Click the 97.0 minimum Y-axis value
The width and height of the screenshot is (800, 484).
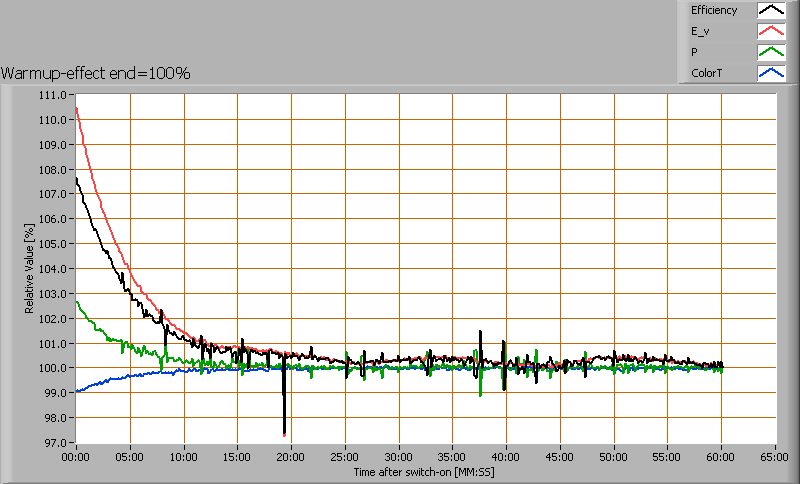point(56,442)
